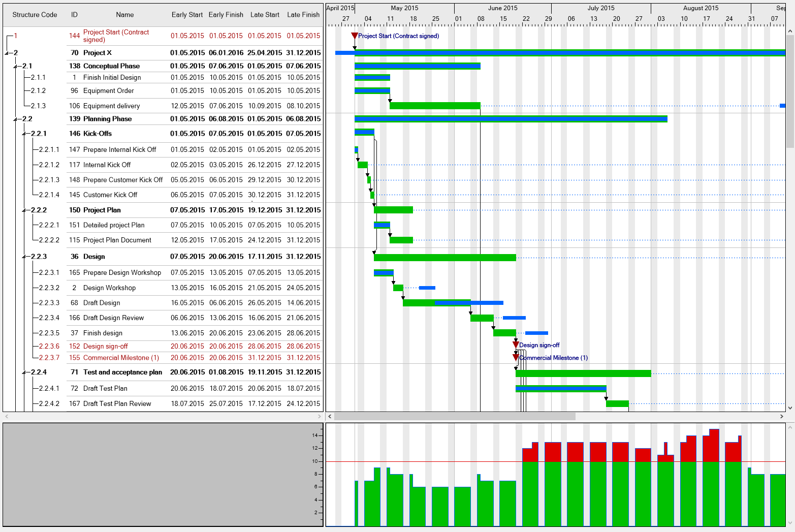Click the Equipment delivery green bar
The image size is (795, 532).
tap(434, 106)
